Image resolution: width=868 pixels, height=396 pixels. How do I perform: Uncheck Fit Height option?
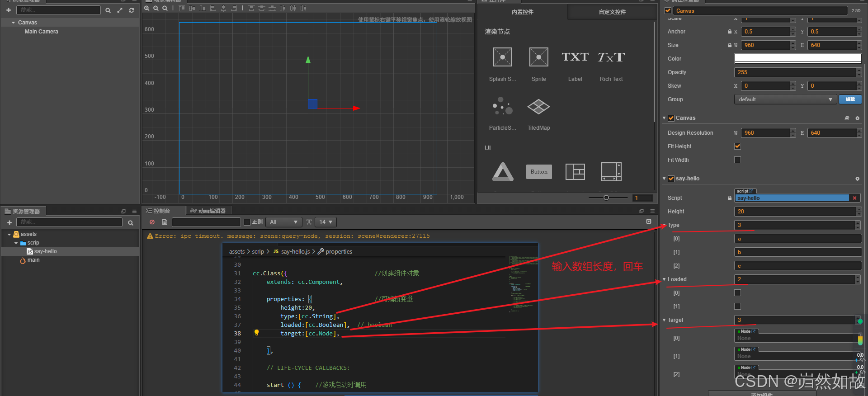point(737,146)
